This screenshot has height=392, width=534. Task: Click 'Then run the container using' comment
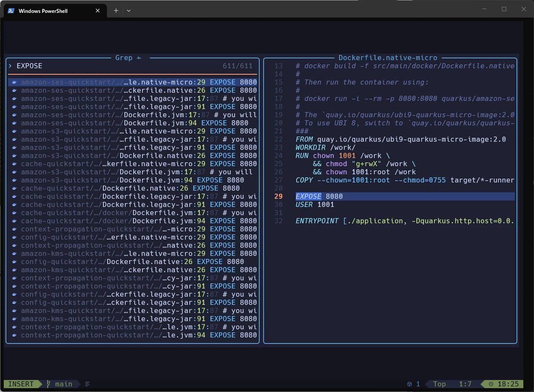tap(362, 82)
